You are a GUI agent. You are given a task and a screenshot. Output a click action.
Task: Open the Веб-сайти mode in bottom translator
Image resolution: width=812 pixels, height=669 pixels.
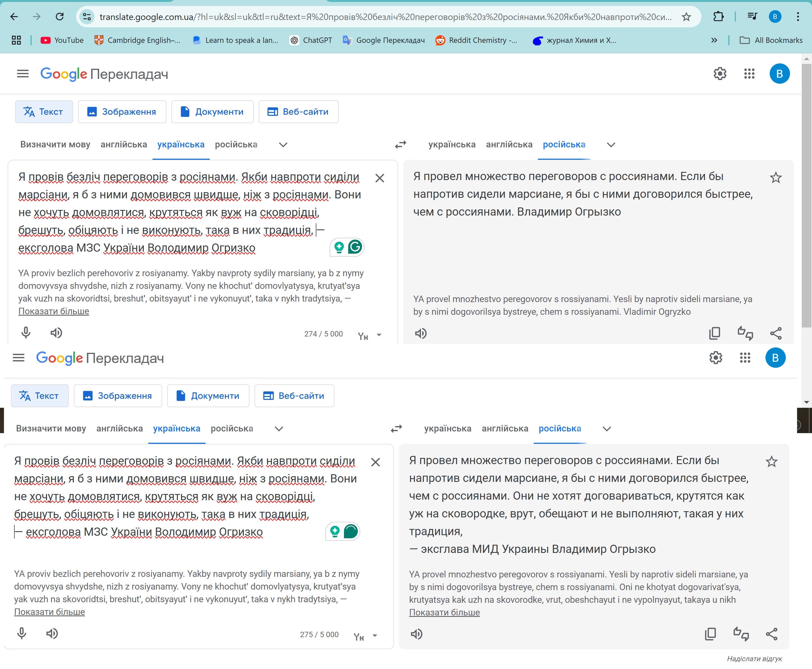(x=294, y=396)
